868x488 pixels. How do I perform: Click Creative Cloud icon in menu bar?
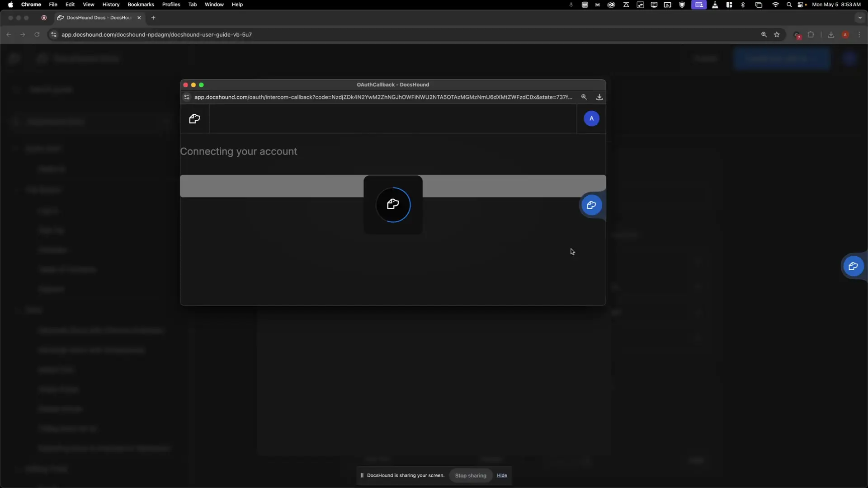pyautogui.click(x=611, y=5)
